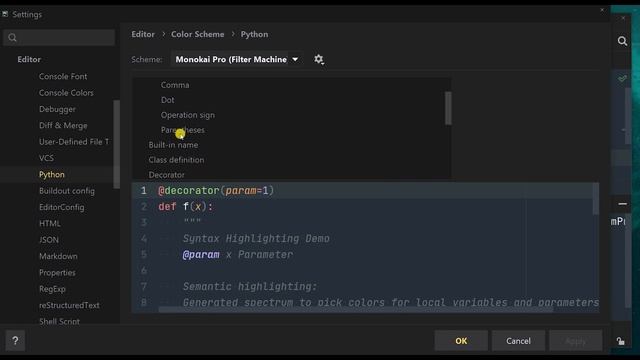Click the sidebar tree scrollbar

pyautogui.click(x=117, y=144)
